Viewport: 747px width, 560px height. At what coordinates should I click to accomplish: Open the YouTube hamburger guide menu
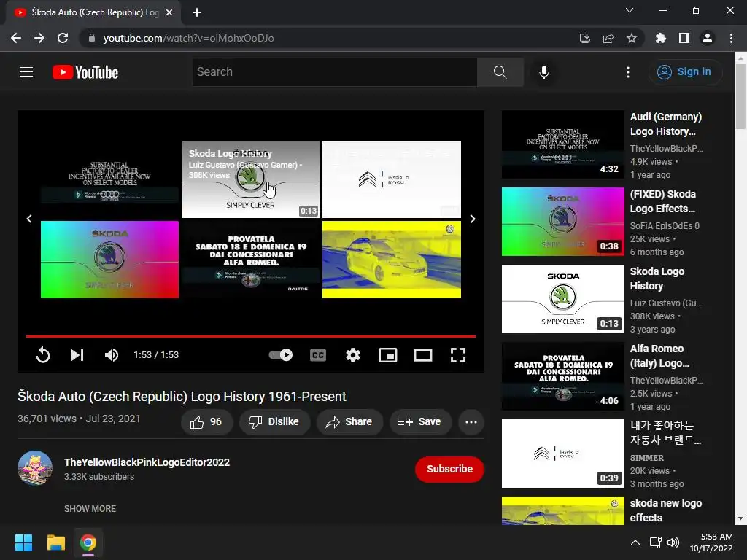coord(26,72)
